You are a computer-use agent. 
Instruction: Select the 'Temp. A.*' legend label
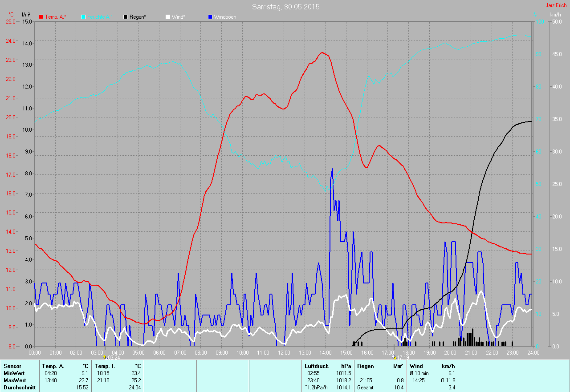pos(56,17)
